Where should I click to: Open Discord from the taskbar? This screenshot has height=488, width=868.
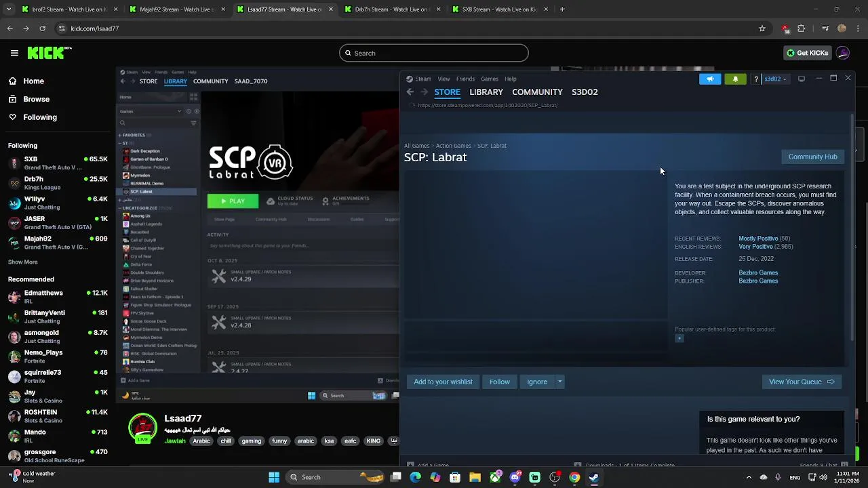coord(515,477)
